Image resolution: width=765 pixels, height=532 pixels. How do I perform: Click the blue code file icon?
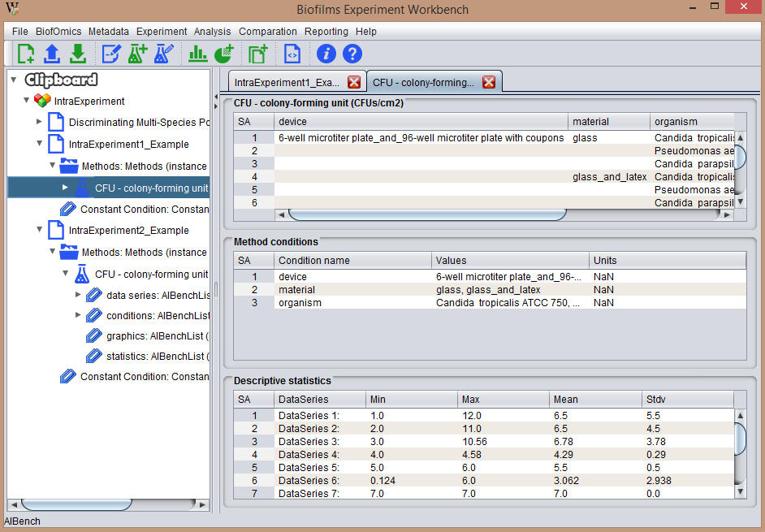(x=292, y=54)
